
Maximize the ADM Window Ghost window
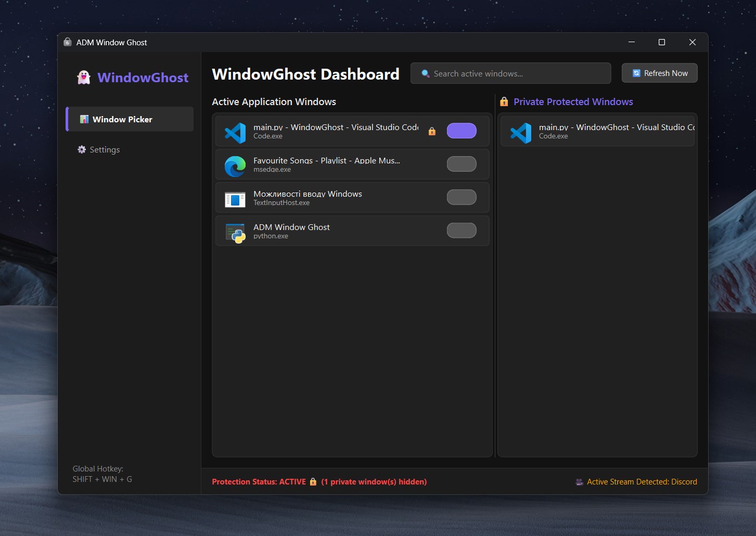pos(662,42)
